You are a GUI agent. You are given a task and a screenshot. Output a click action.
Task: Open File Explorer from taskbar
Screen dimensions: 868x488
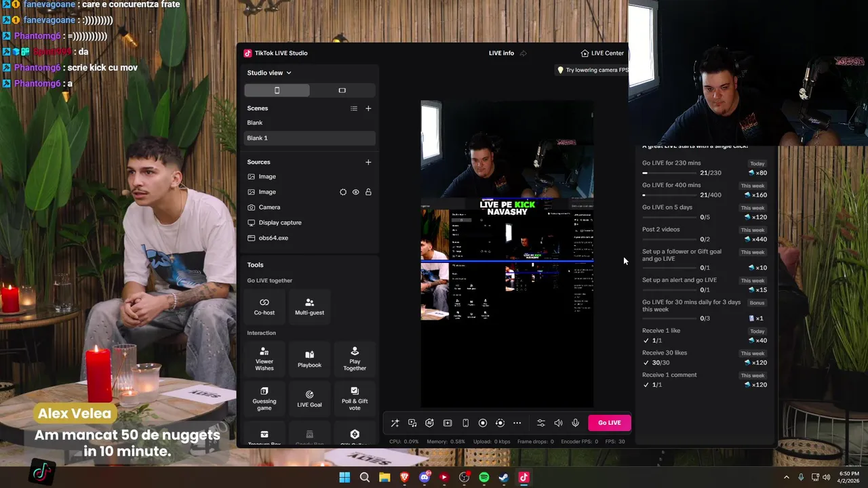click(384, 477)
